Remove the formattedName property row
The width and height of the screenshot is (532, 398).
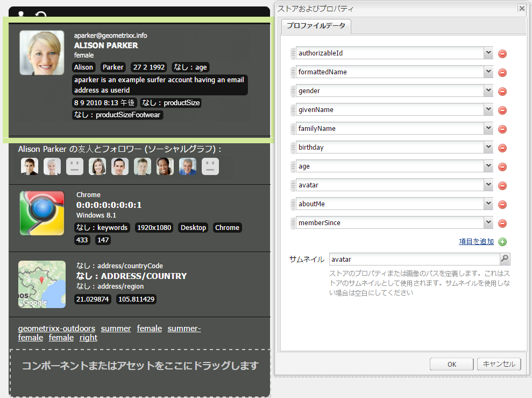coord(502,73)
